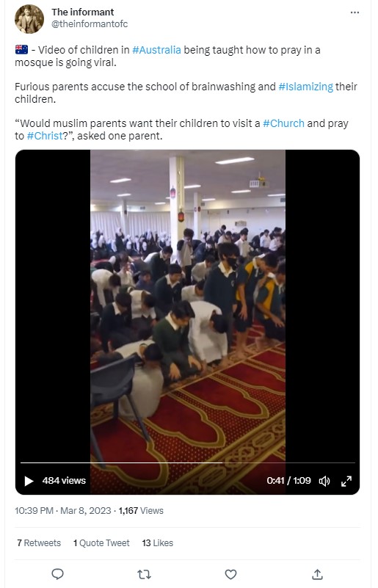Click The informant display name

click(83, 12)
